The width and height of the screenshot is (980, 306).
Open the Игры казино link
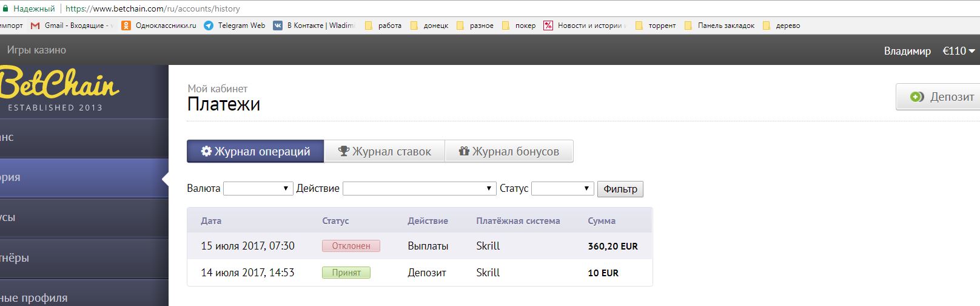click(36, 50)
